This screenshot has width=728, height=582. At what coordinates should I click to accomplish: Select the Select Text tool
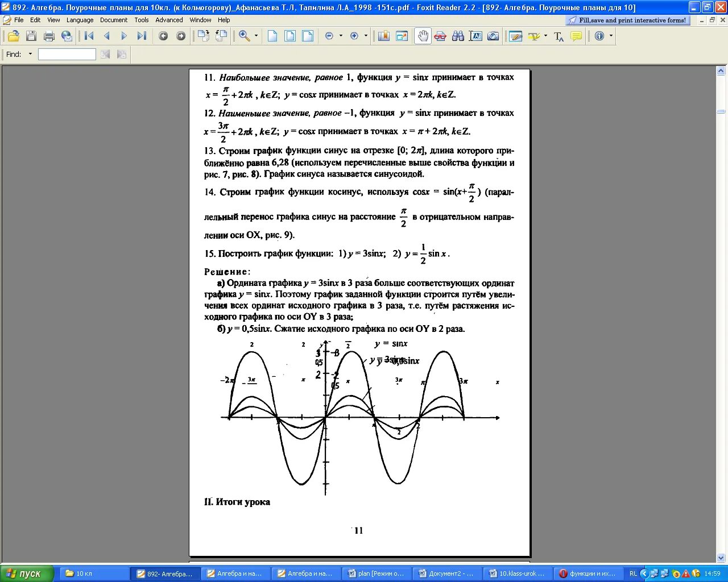(x=475, y=36)
